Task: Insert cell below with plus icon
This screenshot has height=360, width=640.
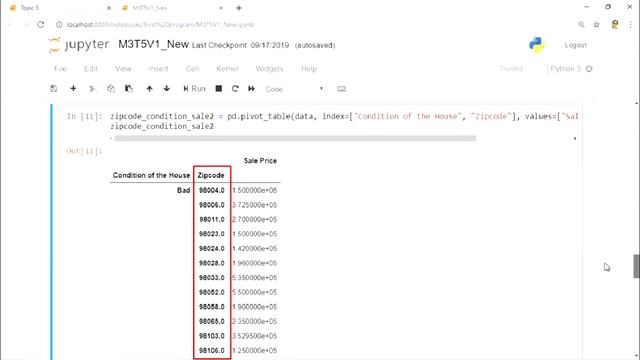Action: (73, 88)
